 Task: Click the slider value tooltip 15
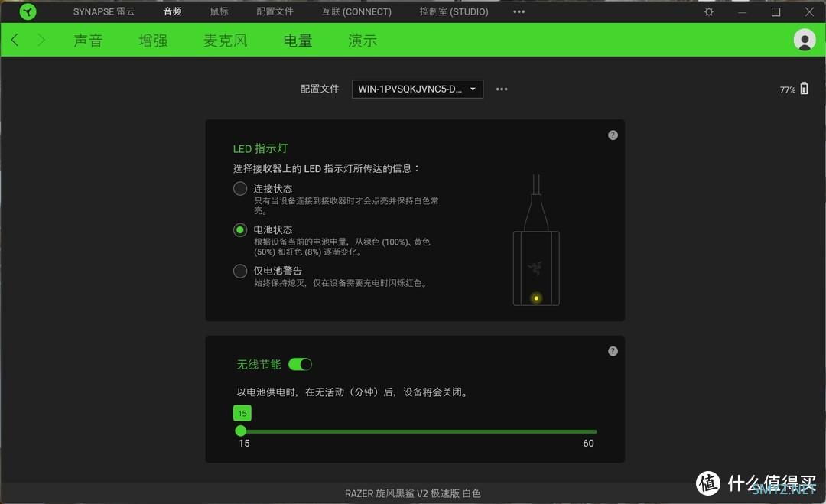point(242,413)
